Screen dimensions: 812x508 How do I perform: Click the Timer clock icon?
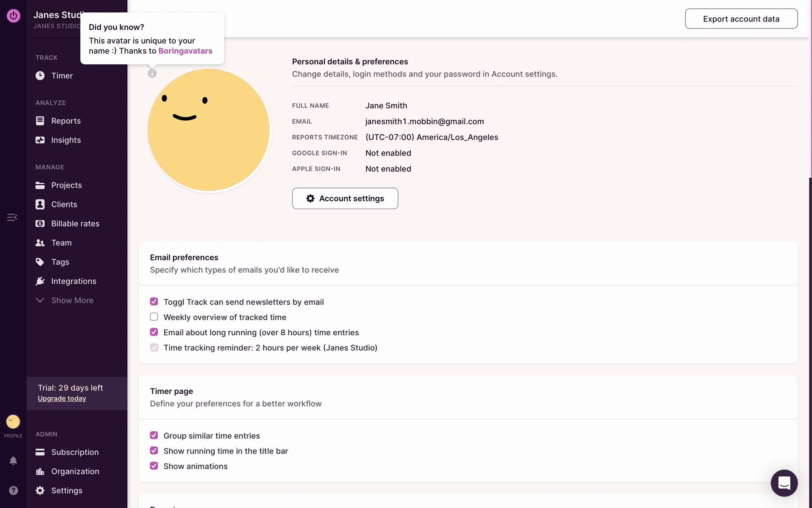40,76
